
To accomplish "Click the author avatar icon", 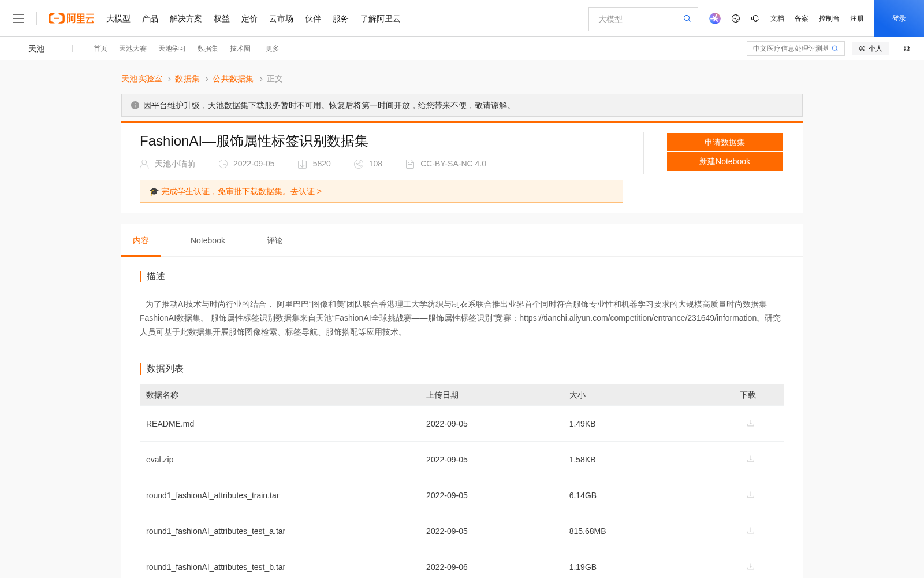I will (x=144, y=164).
